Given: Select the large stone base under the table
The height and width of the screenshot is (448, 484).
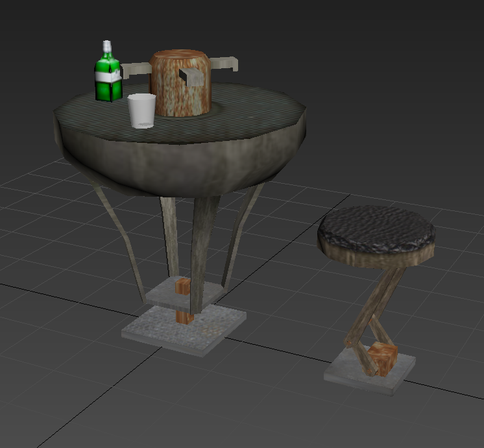Looking at the screenshot, I should pyautogui.click(x=185, y=330).
